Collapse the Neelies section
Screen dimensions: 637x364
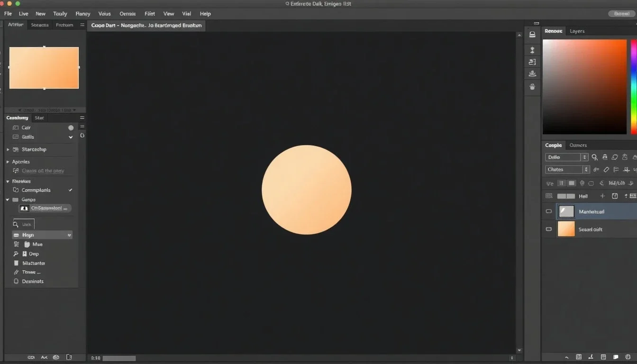tap(8, 181)
